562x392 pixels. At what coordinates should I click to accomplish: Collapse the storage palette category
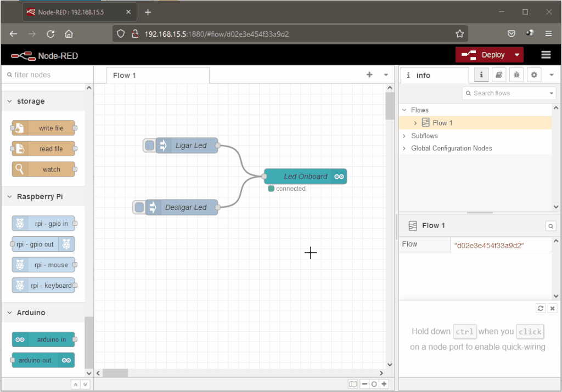[x=43, y=101]
